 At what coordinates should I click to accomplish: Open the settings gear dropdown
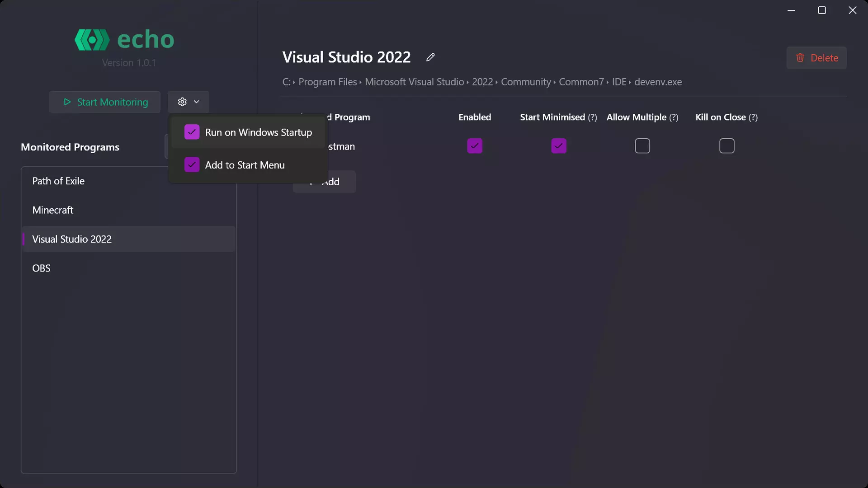188,102
